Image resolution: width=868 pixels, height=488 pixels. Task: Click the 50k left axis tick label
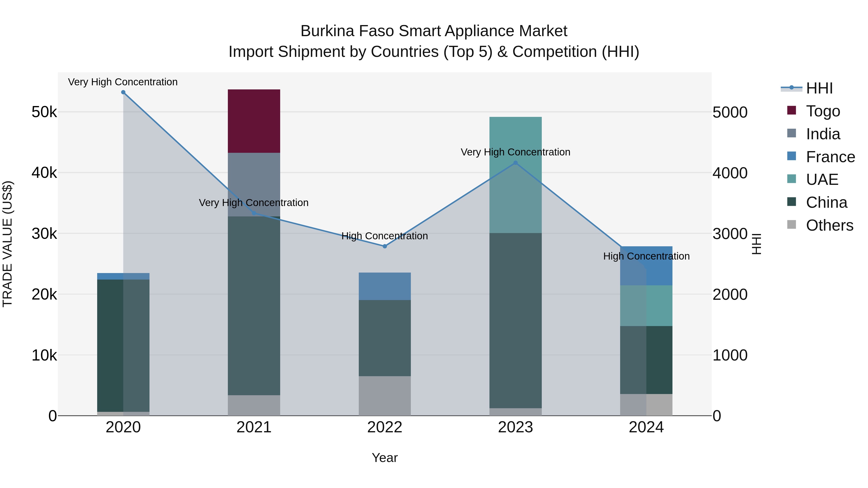tap(44, 112)
